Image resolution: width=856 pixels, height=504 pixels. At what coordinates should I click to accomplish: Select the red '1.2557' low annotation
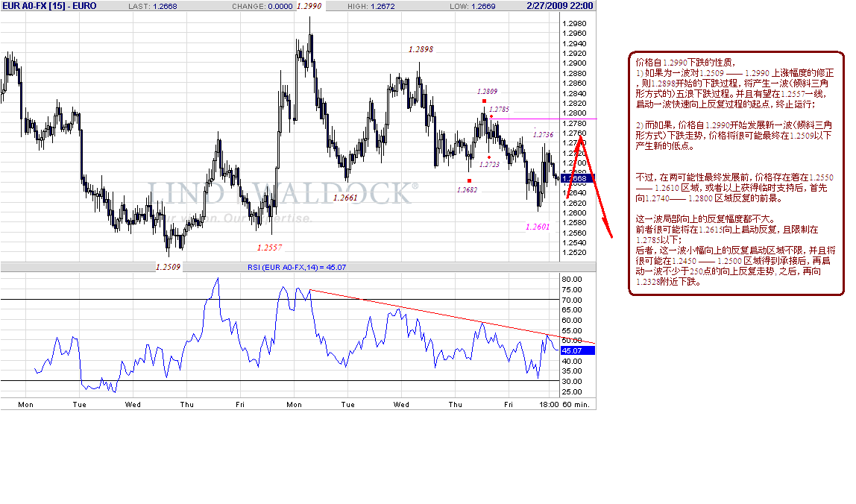[270, 248]
